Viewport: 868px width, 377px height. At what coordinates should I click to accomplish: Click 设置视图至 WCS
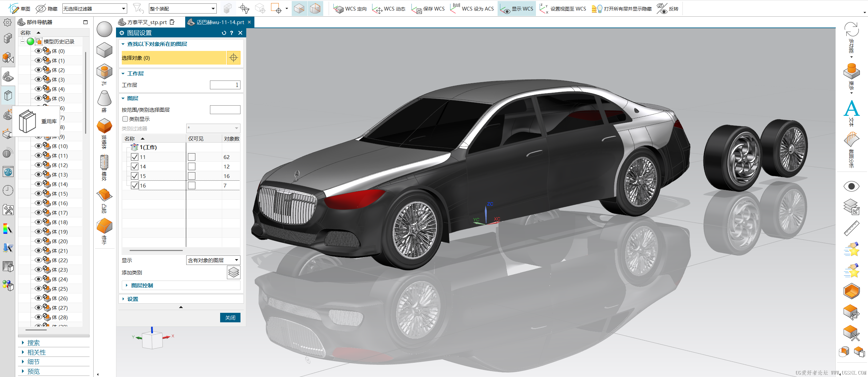563,8
